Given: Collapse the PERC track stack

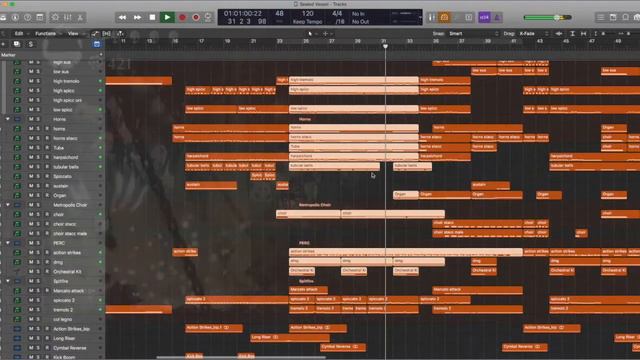Looking at the screenshot, I should tap(7, 243).
